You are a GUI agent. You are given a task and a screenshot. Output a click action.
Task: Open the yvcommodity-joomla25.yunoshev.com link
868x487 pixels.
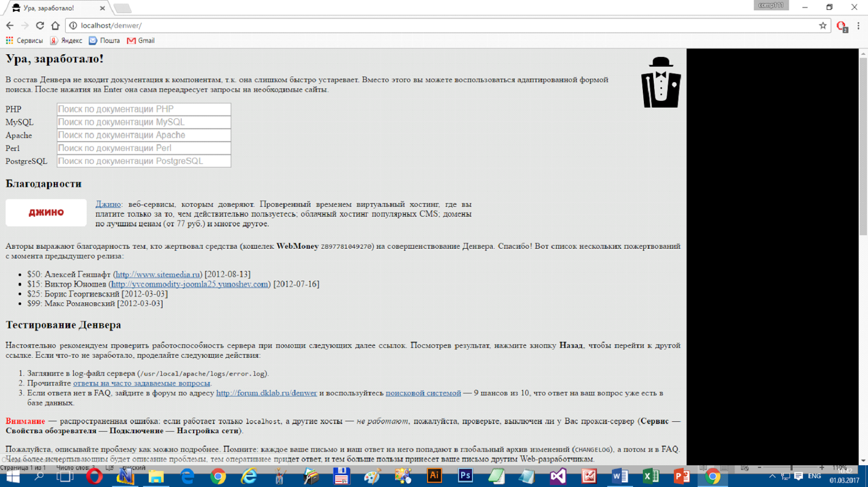(190, 284)
